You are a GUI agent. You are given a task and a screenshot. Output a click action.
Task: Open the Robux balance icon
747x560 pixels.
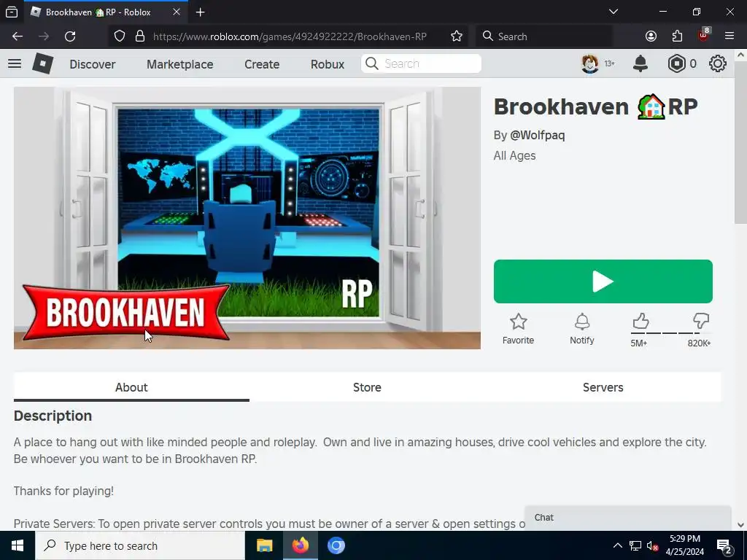pyautogui.click(x=676, y=63)
